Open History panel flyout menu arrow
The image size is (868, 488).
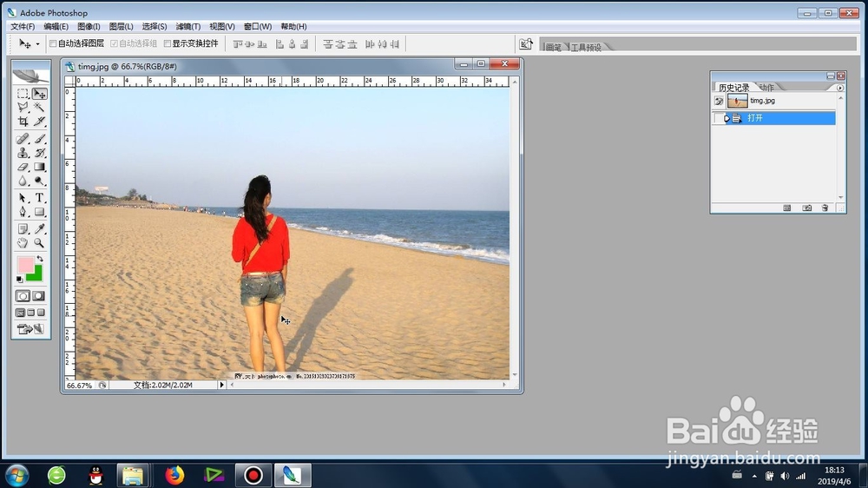pyautogui.click(x=839, y=88)
